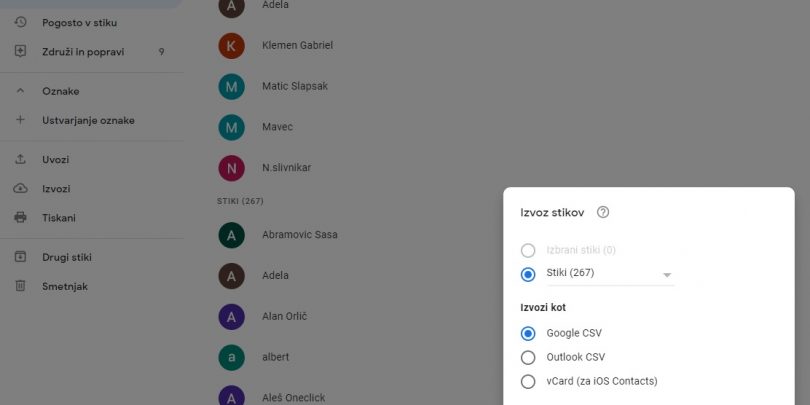Click the Združi in popravi icon
Screen dimensions: 810x405
click(x=20, y=52)
